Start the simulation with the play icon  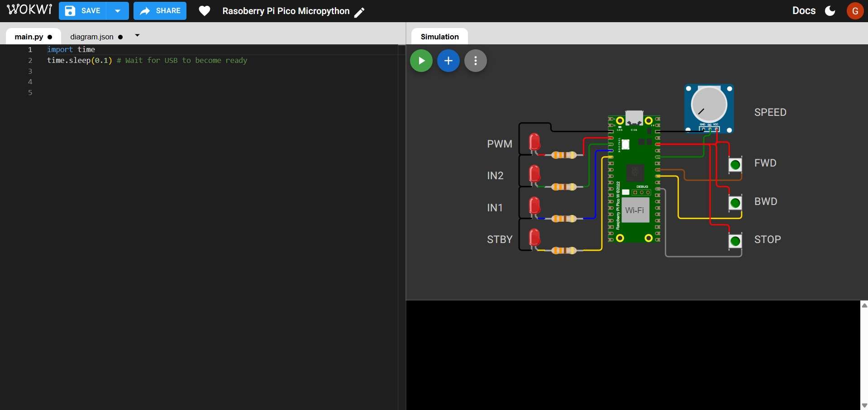coord(421,60)
